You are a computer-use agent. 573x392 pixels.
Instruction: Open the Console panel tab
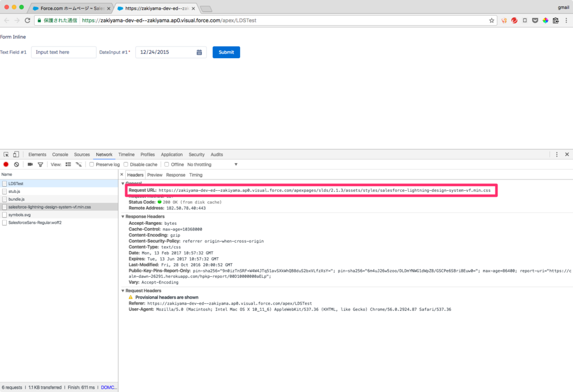[x=60, y=154]
